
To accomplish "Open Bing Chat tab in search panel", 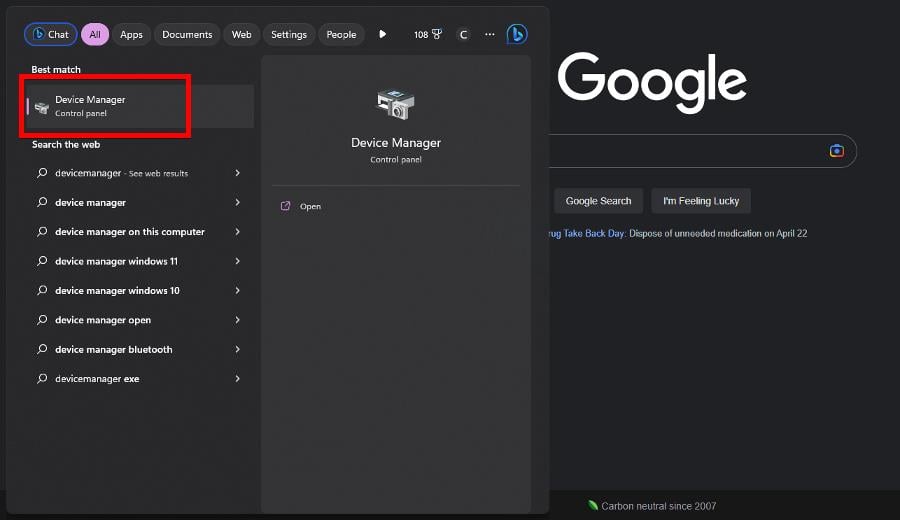I will 51,34.
